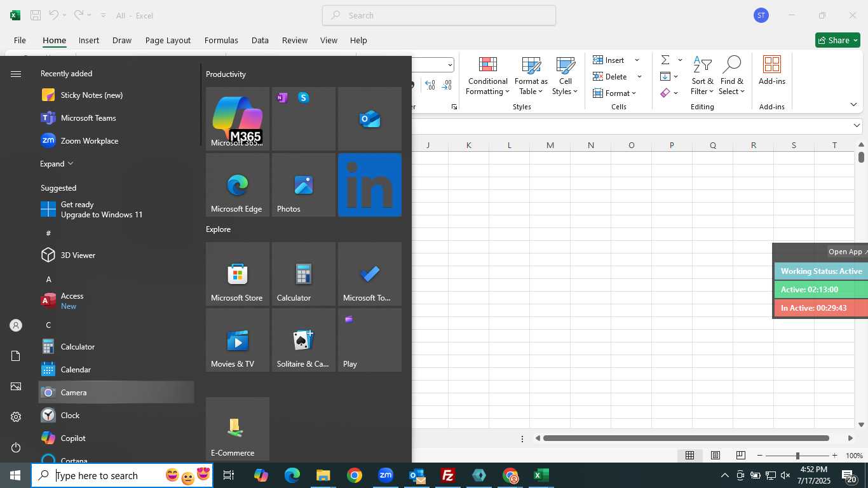The width and height of the screenshot is (868, 488).
Task: Switch to the Page Layout tab
Action: [168, 40]
